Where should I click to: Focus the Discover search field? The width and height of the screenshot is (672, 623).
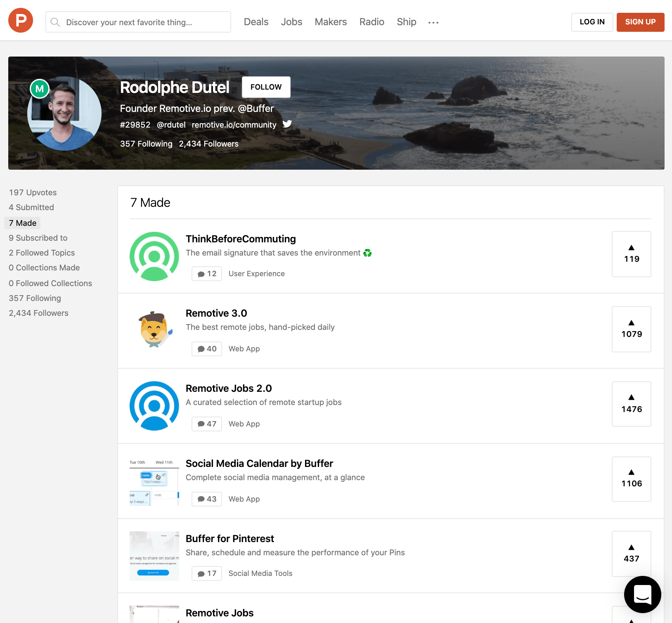click(x=138, y=22)
